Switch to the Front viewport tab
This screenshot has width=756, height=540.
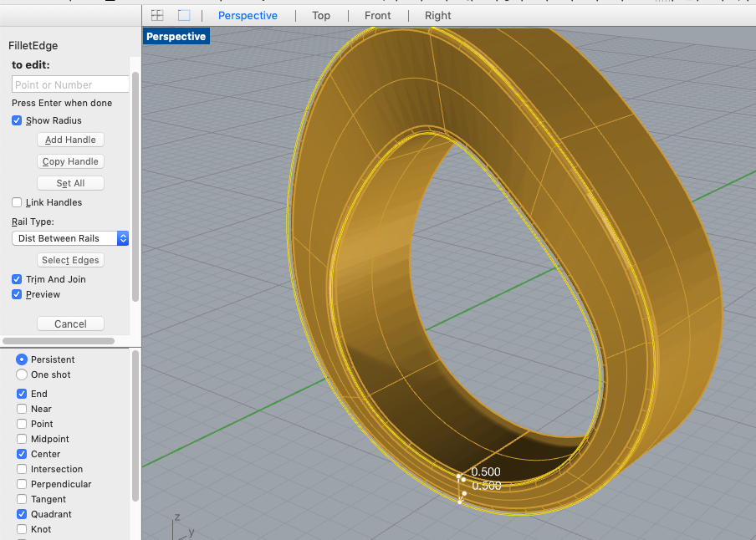coord(377,15)
